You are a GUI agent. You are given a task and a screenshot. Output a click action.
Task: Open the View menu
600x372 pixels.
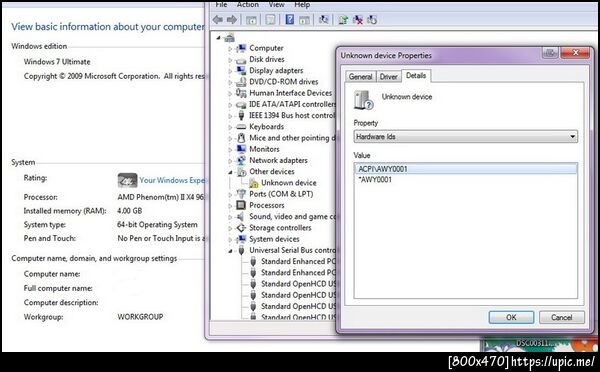(x=276, y=5)
